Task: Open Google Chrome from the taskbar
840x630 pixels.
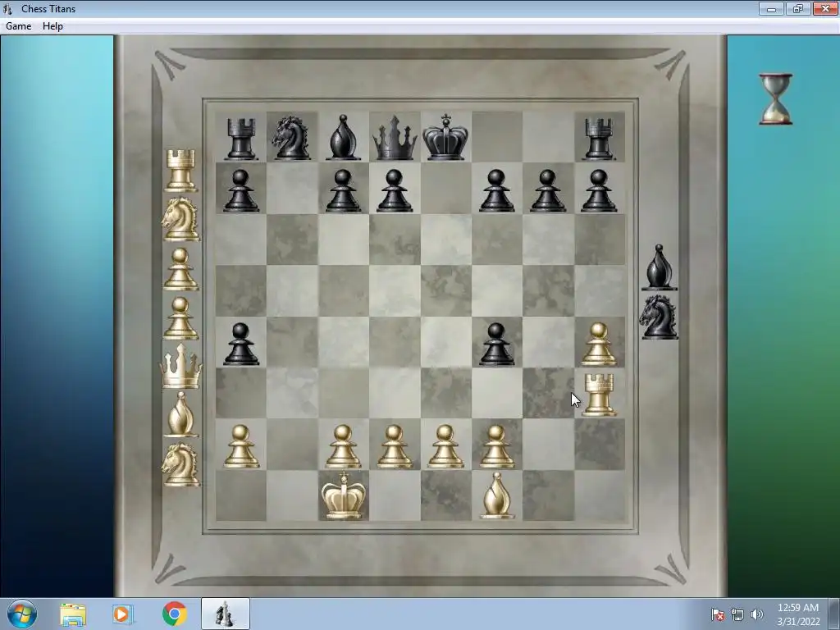Action: point(174,614)
